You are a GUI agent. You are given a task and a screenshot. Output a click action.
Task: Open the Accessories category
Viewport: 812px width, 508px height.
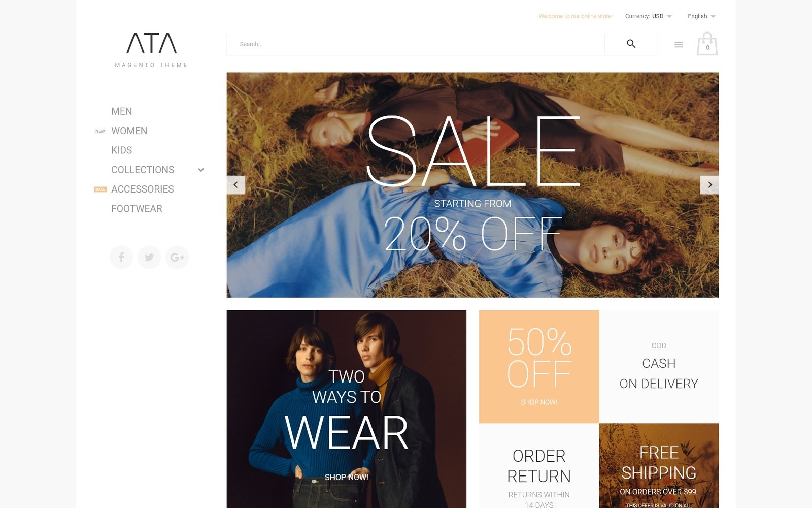click(143, 189)
